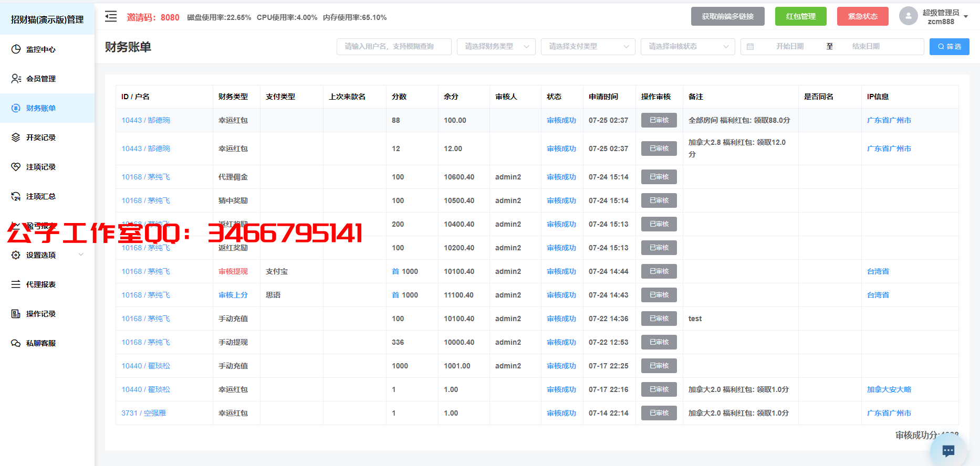
Task: Click the 获取前端多链接 button
Action: point(727,16)
